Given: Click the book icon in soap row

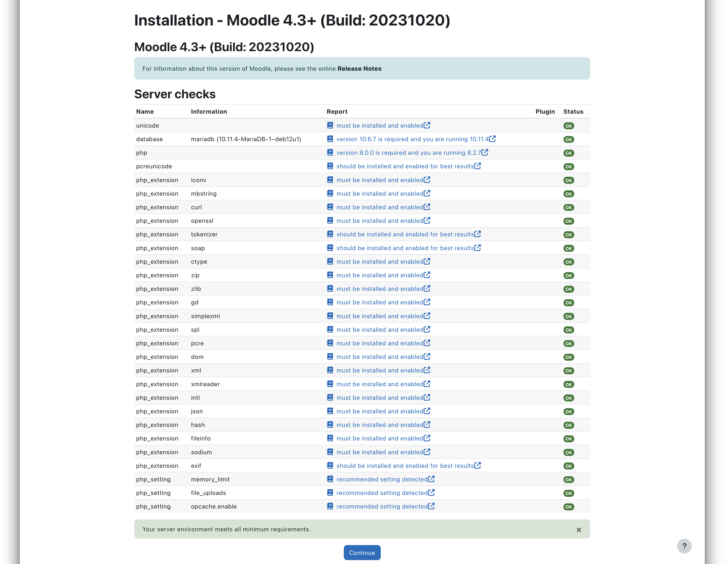Looking at the screenshot, I should (330, 248).
